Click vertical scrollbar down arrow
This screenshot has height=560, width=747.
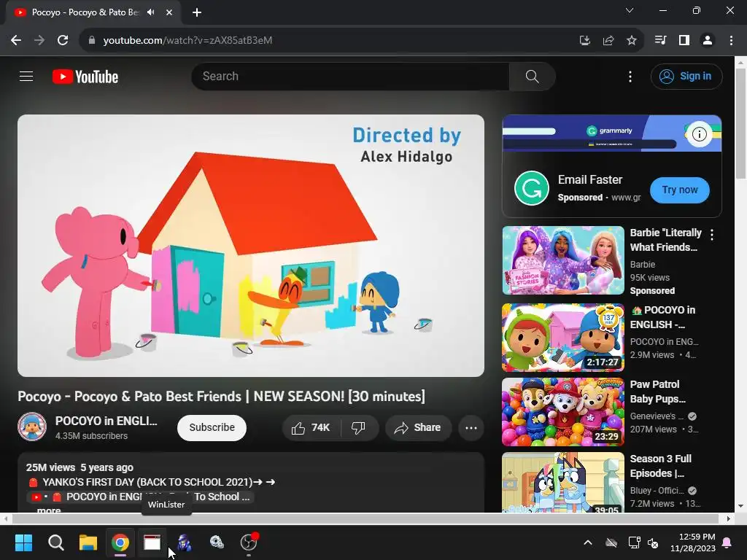[741, 506]
